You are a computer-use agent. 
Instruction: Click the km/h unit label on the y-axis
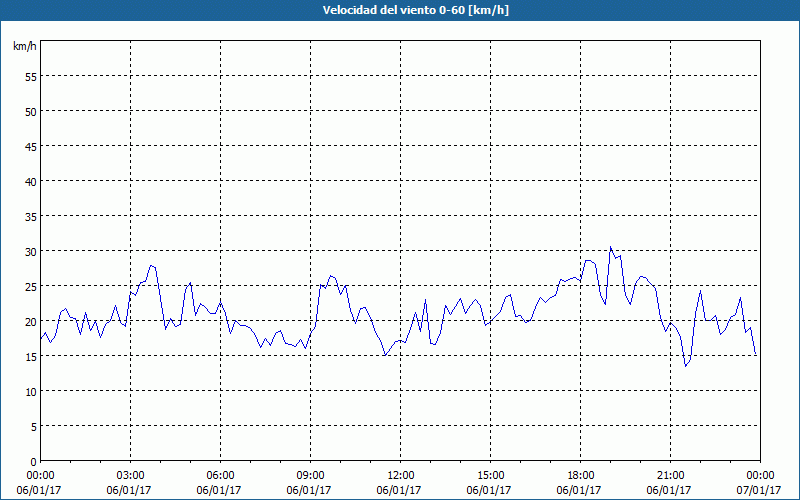tap(25, 46)
